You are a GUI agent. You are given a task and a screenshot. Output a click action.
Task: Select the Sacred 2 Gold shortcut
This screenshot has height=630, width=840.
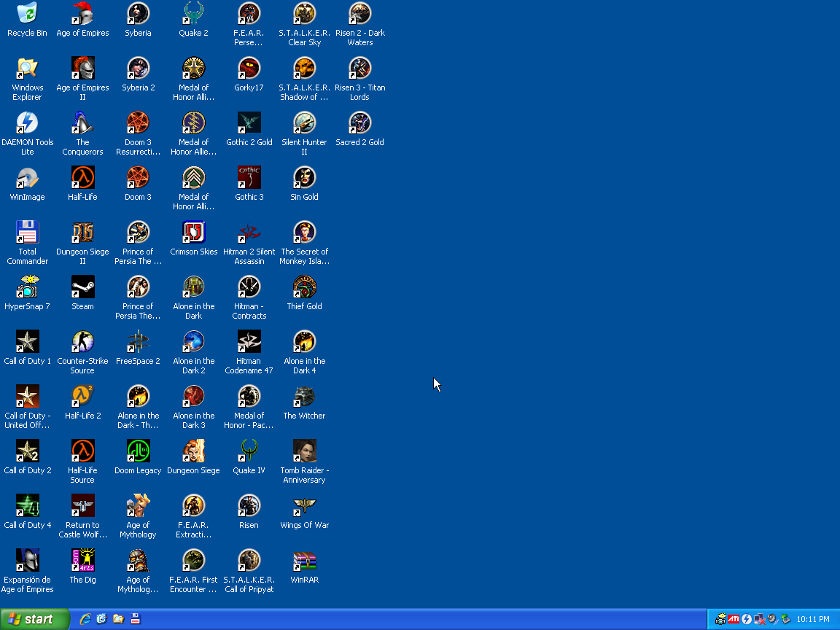(x=360, y=123)
